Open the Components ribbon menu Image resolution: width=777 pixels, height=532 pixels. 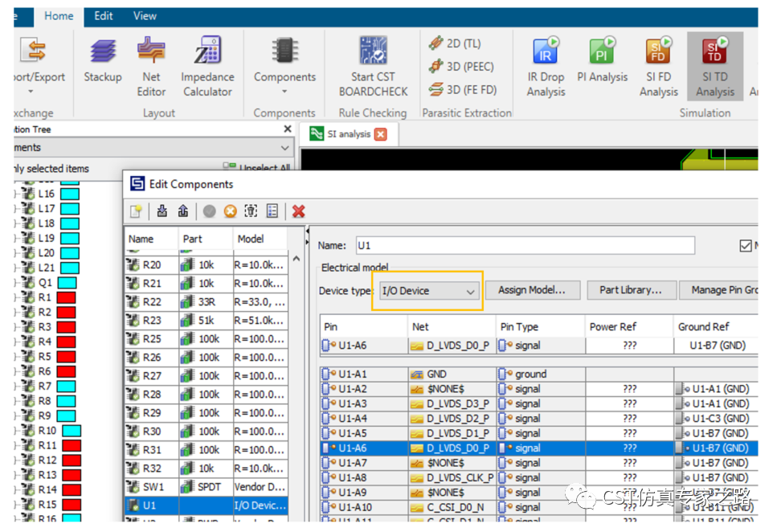click(284, 65)
